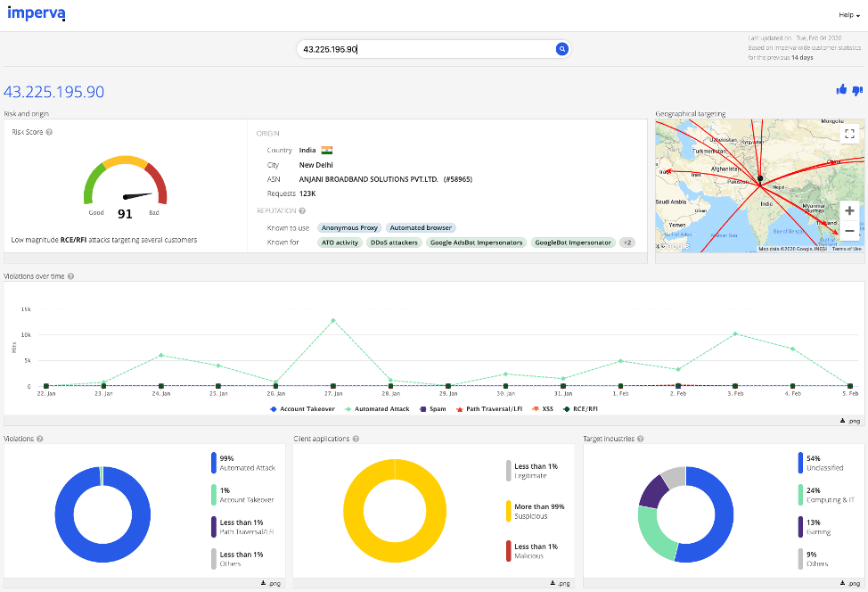Click the India flag next to Country

(x=326, y=152)
